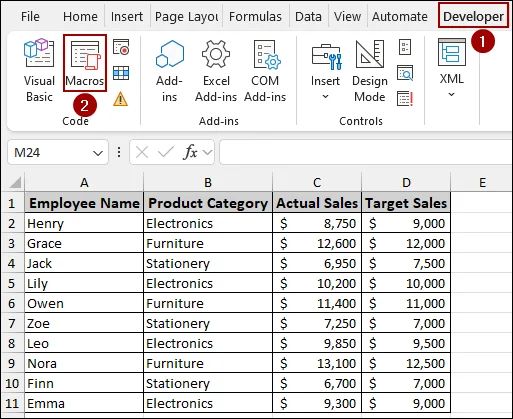Click the Target Sales header cell
This screenshot has width=513, height=419.
pos(406,203)
